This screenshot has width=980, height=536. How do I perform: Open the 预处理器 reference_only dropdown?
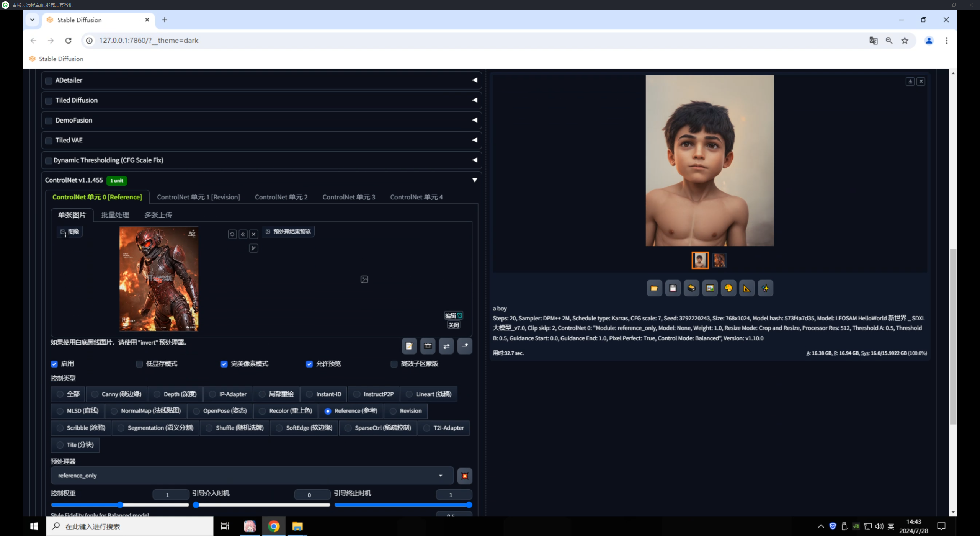252,476
